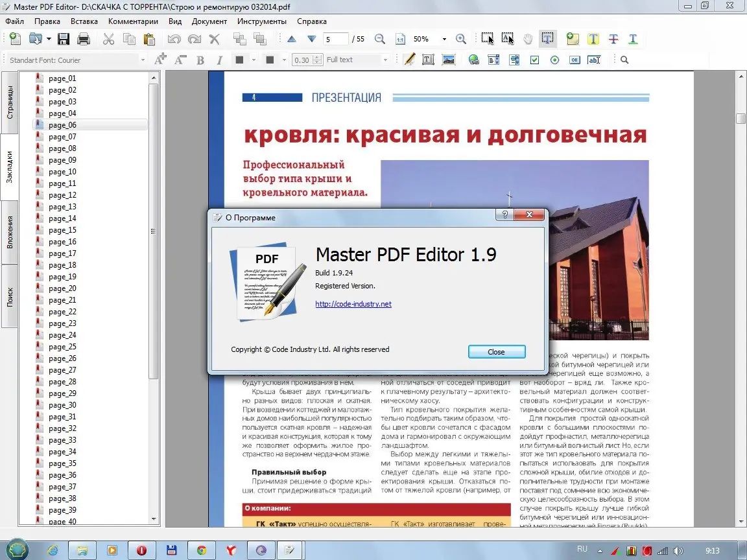The height and width of the screenshot is (560, 747).
Task: Click the 0.30 line width spinner field
Action: [x=307, y=60]
